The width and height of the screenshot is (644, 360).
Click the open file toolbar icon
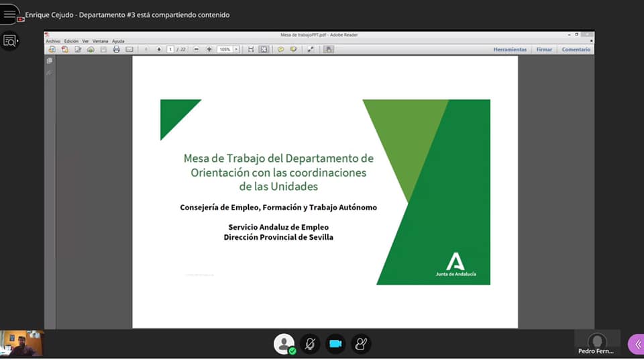point(52,50)
